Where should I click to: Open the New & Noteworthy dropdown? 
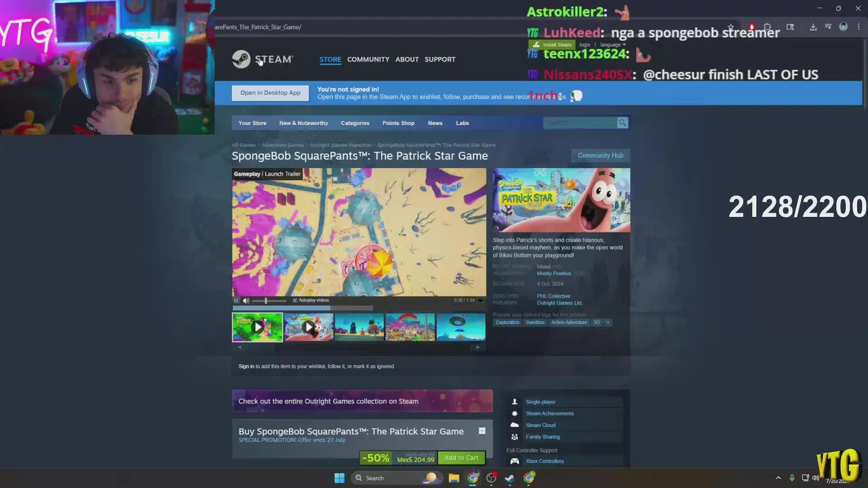click(303, 123)
